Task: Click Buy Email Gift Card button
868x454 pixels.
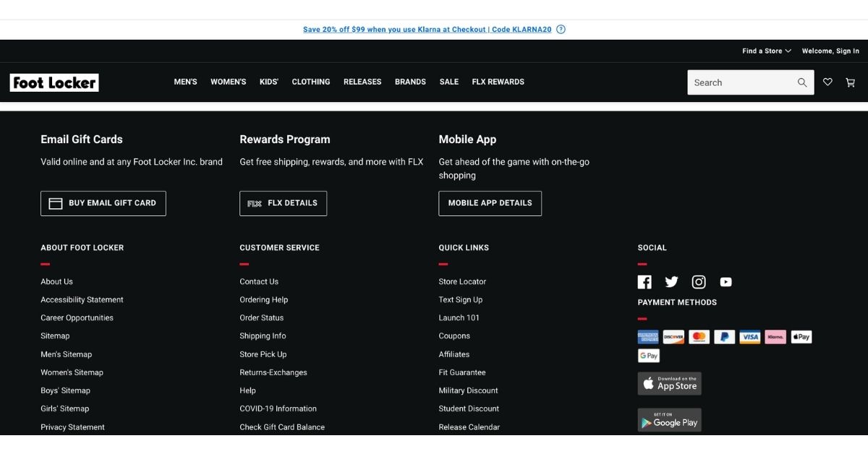Action: click(x=103, y=203)
